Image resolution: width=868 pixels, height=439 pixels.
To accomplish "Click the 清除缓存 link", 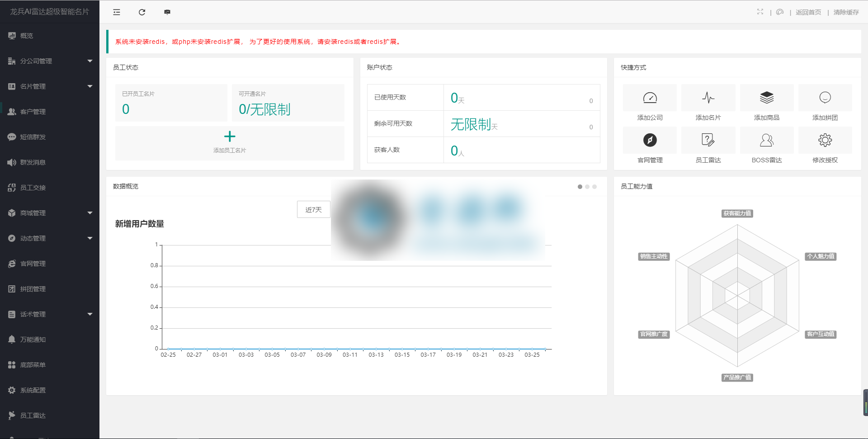I will (x=846, y=12).
